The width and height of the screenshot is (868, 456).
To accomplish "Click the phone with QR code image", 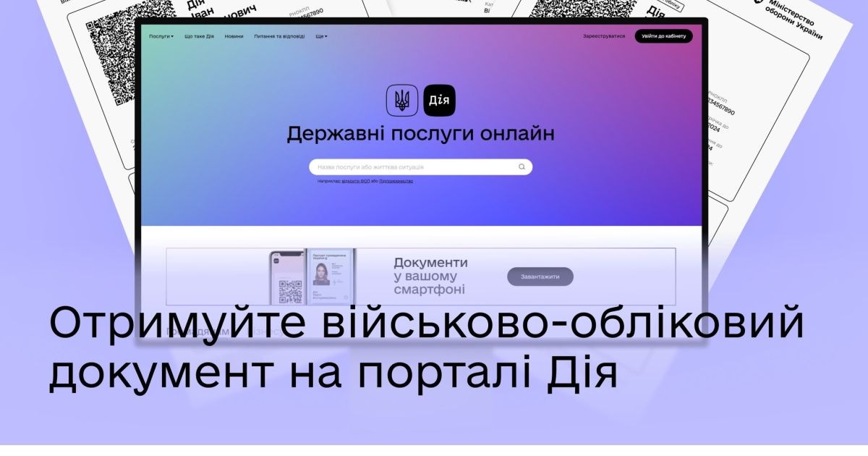I will pyautogui.click(x=287, y=278).
